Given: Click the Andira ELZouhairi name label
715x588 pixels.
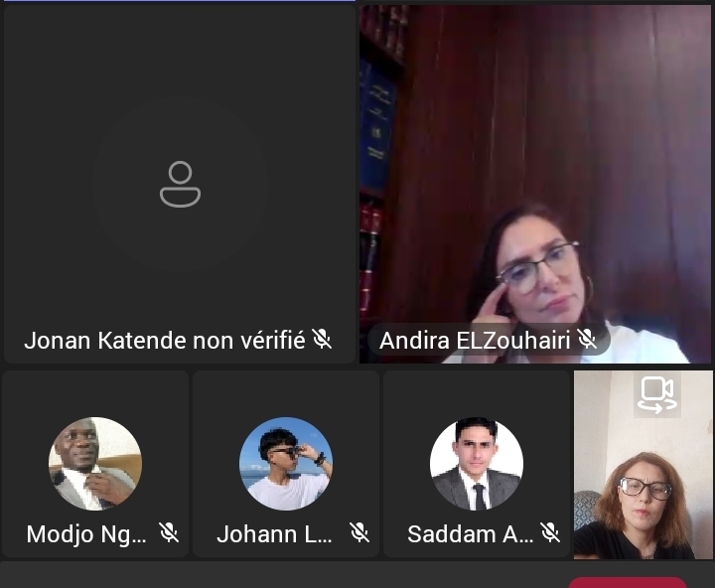Looking at the screenshot, I should tap(475, 341).
